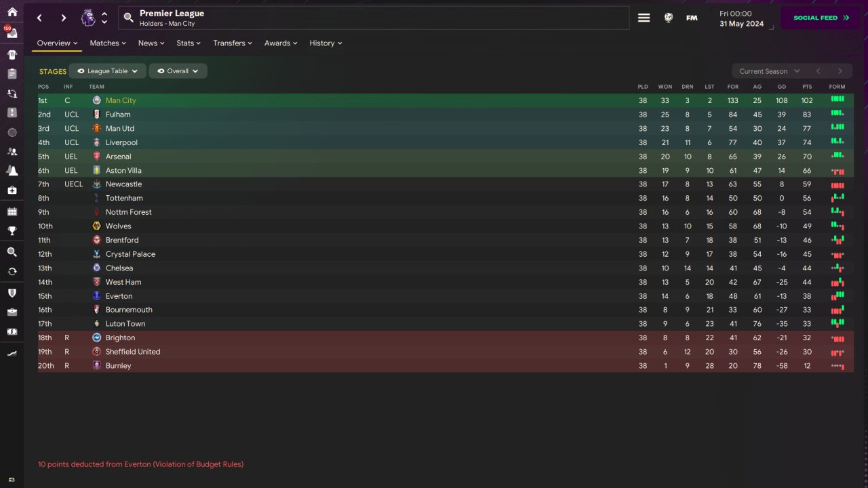The image size is (868, 488).
Task: Toggle the Overall view selector
Action: click(178, 71)
